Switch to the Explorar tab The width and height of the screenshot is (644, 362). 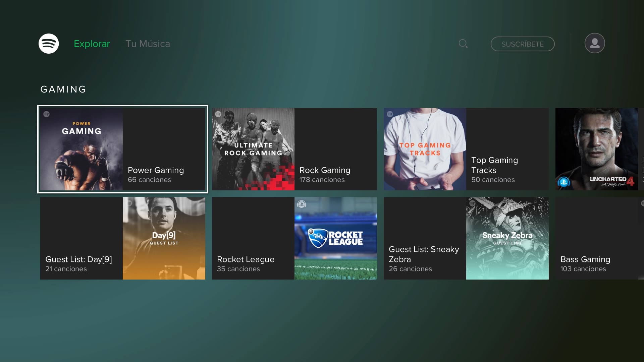(92, 44)
